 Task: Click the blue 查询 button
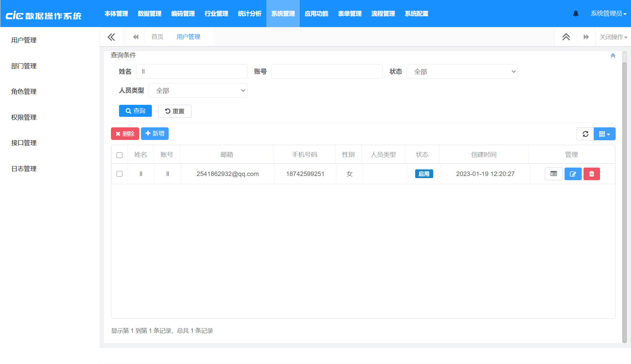[x=135, y=111]
